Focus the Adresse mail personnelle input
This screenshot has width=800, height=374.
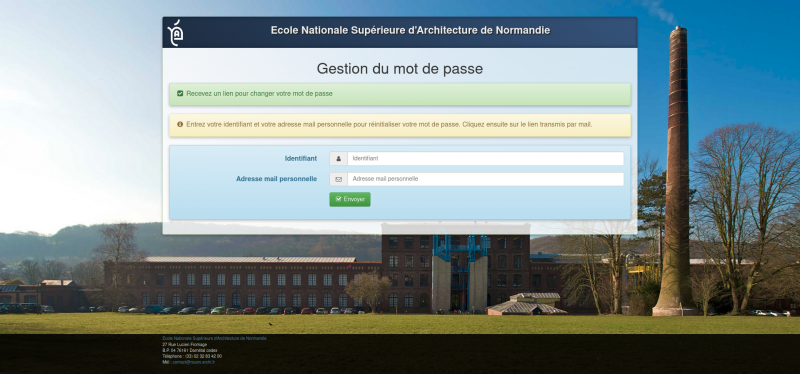[x=485, y=179]
